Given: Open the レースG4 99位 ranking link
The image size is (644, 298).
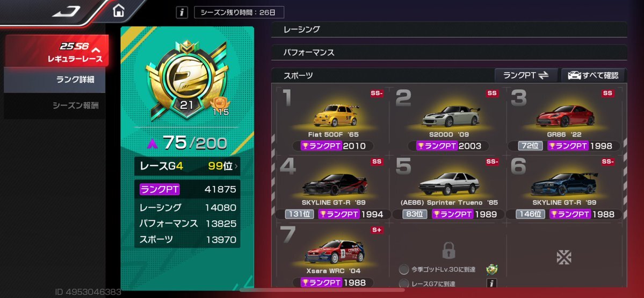Looking at the screenshot, I should [187, 166].
